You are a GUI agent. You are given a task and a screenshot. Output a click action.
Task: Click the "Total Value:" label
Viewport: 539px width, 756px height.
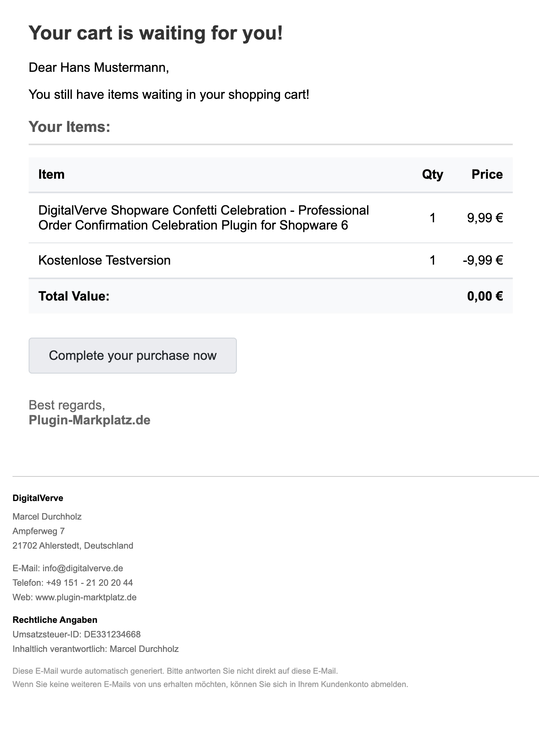pos(74,296)
